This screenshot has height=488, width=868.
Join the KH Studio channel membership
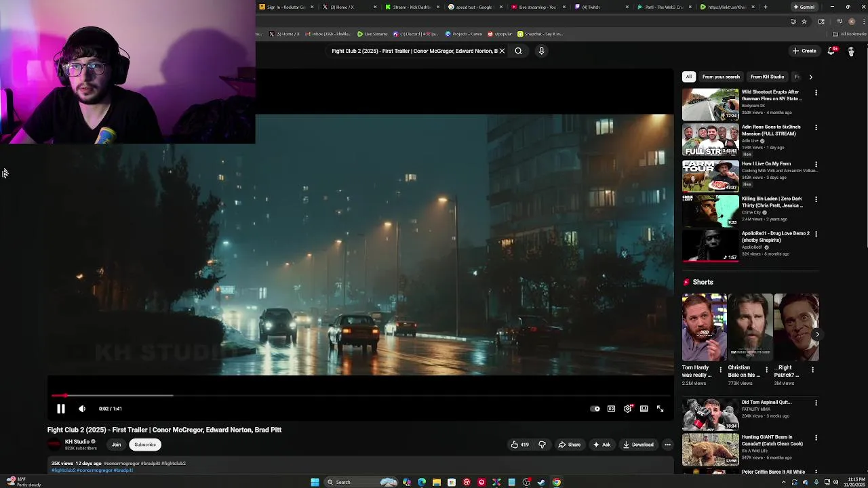(x=116, y=445)
